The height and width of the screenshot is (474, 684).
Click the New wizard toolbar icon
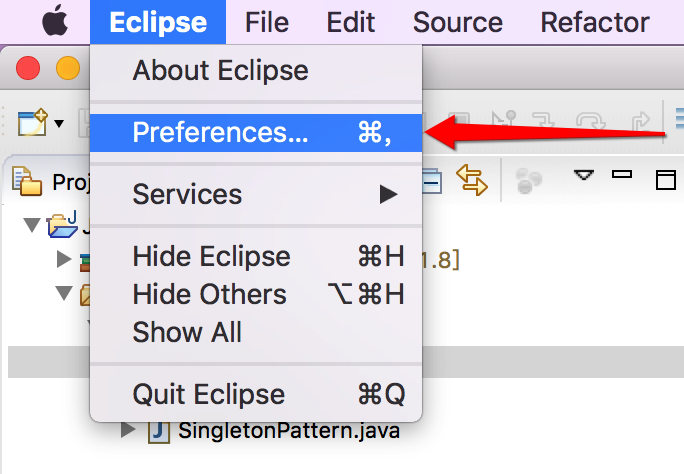[32, 123]
